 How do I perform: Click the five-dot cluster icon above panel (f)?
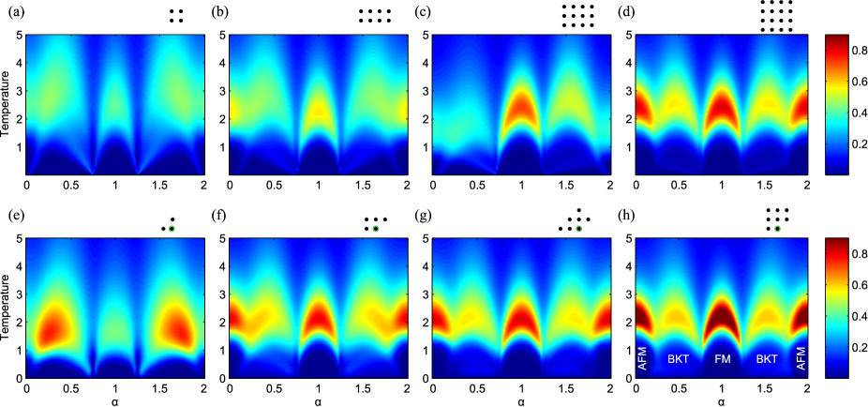pos(376,224)
